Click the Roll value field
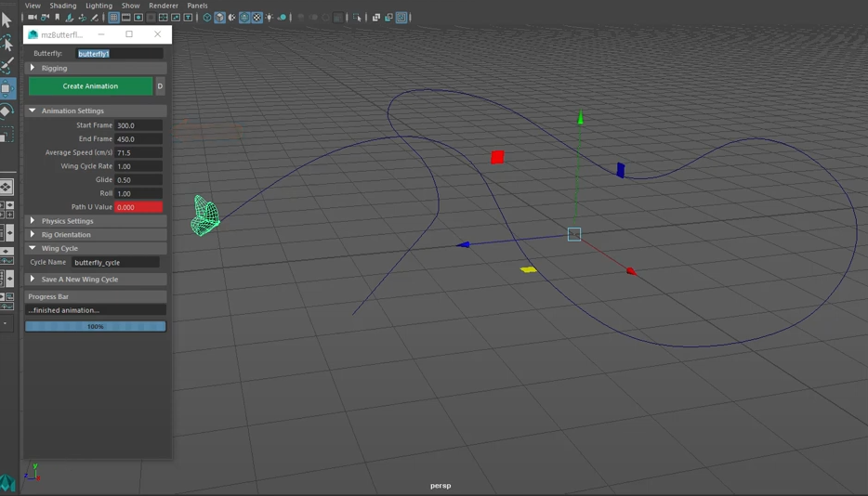 click(138, 193)
